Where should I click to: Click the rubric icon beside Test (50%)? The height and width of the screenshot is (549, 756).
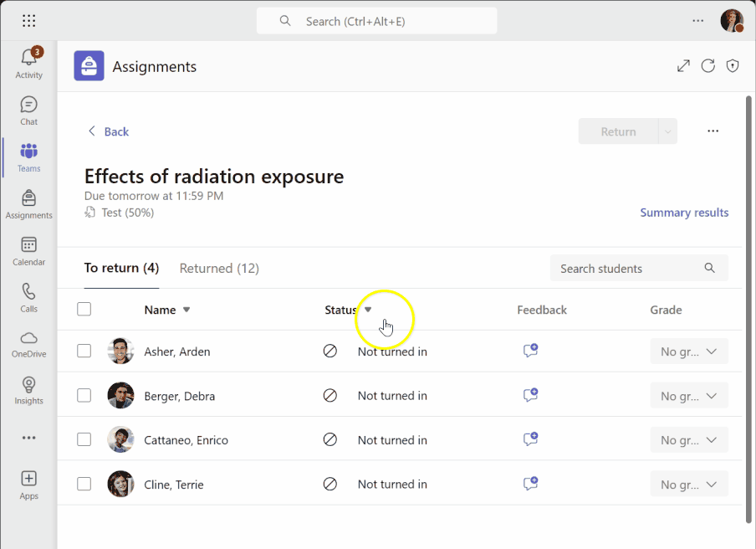click(x=89, y=213)
